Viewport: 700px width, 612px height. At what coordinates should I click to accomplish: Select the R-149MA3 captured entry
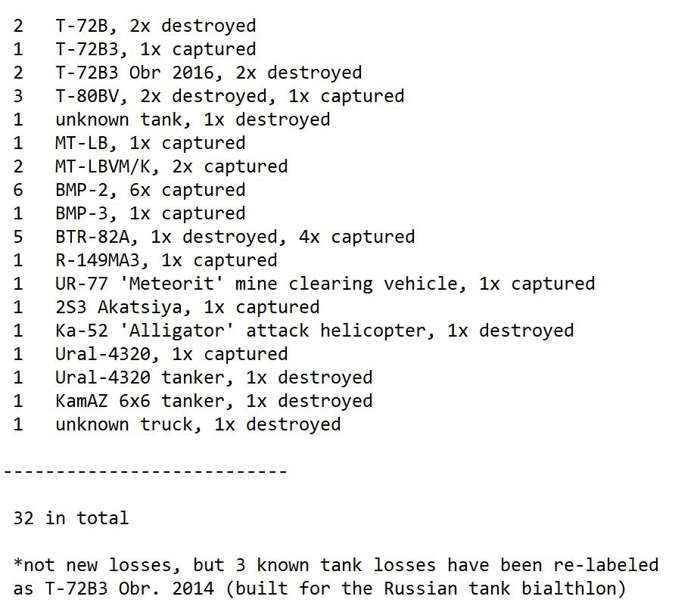coord(166,260)
